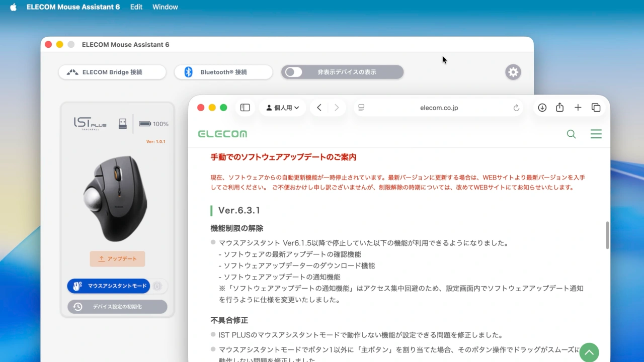
Task: Open page reader menu icon in address bar
Action: point(361,108)
